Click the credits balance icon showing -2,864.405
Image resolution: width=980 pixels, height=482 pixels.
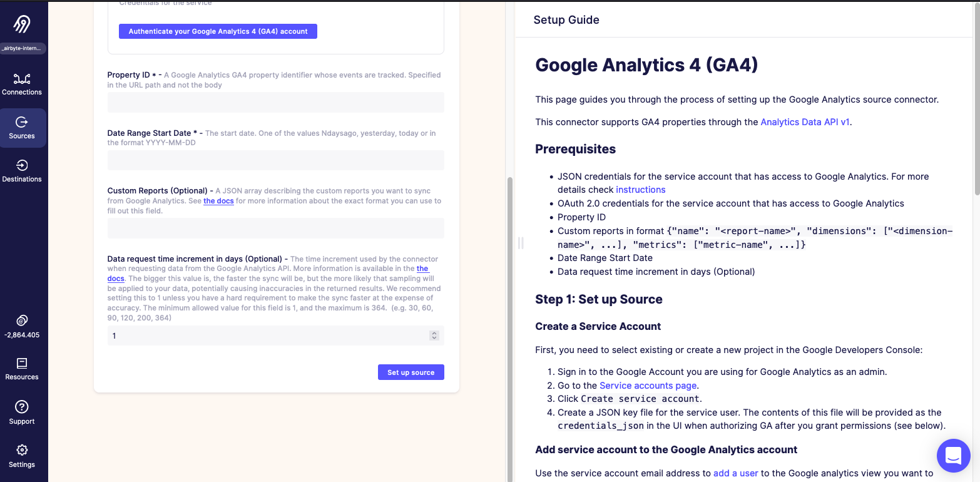[x=23, y=321]
